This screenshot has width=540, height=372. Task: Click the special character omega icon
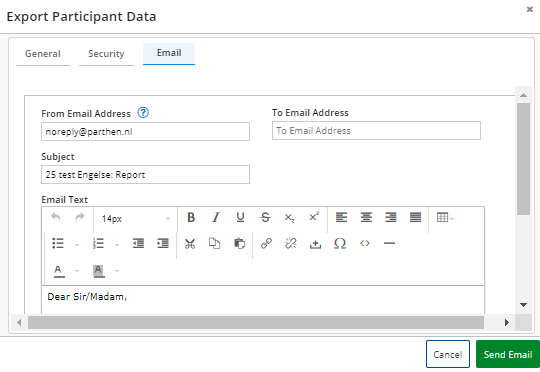(x=340, y=244)
